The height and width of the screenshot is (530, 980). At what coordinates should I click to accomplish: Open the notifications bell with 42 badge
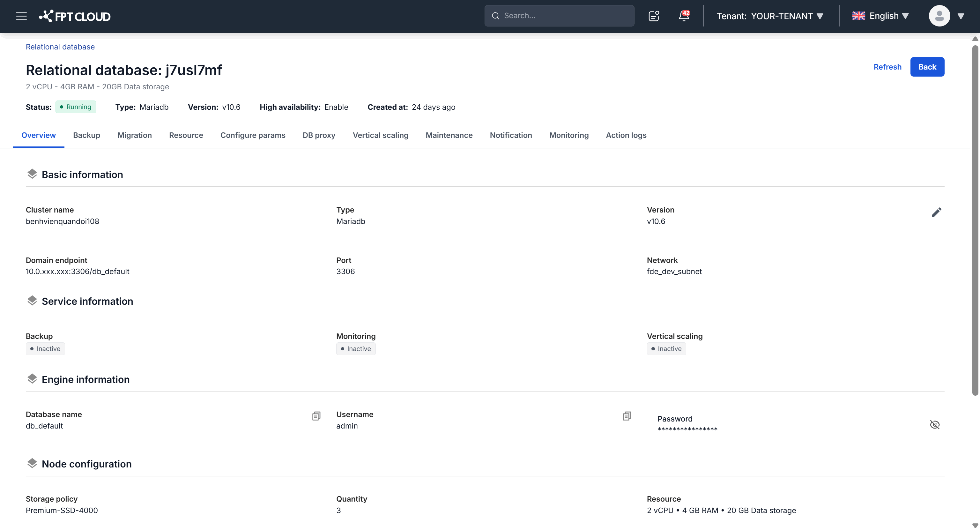point(684,16)
